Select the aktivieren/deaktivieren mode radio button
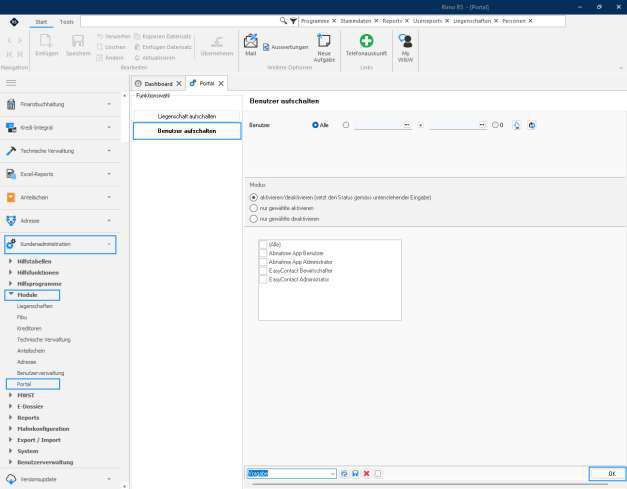Viewport: 627px width, 489px height. 254,198
